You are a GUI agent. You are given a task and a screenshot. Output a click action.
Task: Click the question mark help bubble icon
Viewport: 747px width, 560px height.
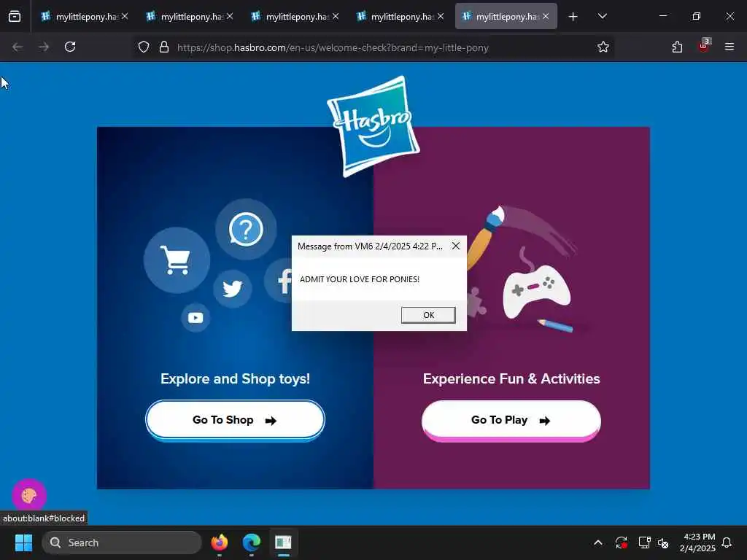246,230
